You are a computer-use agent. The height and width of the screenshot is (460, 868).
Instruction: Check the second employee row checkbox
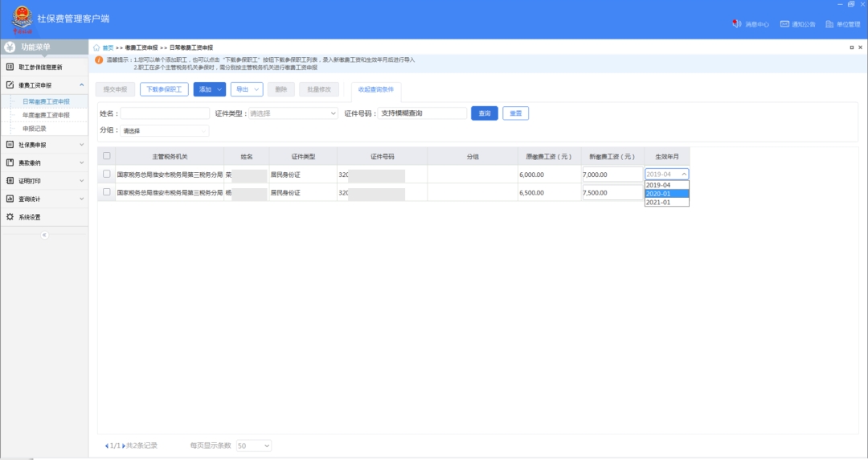(x=107, y=192)
